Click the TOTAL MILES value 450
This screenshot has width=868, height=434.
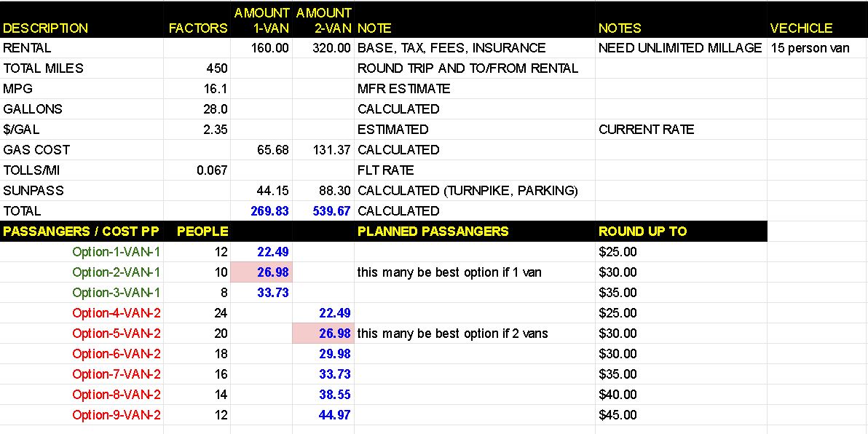tap(217, 68)
